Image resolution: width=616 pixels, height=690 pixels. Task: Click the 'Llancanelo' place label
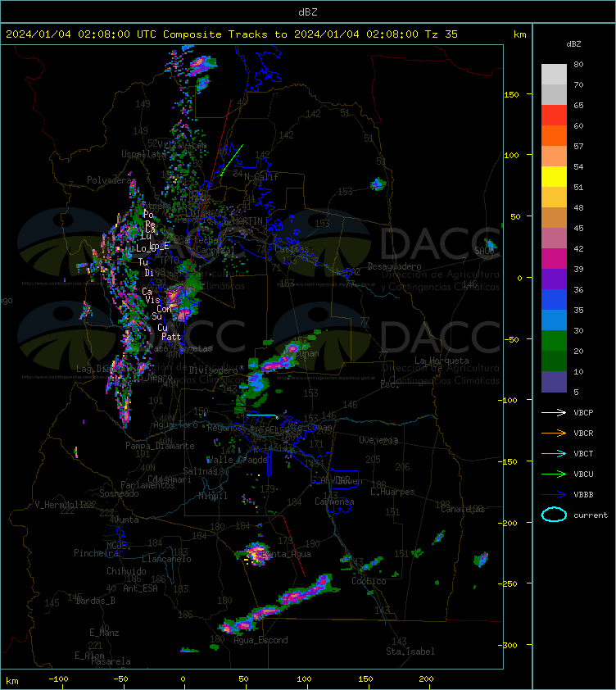tap(166, 559)
